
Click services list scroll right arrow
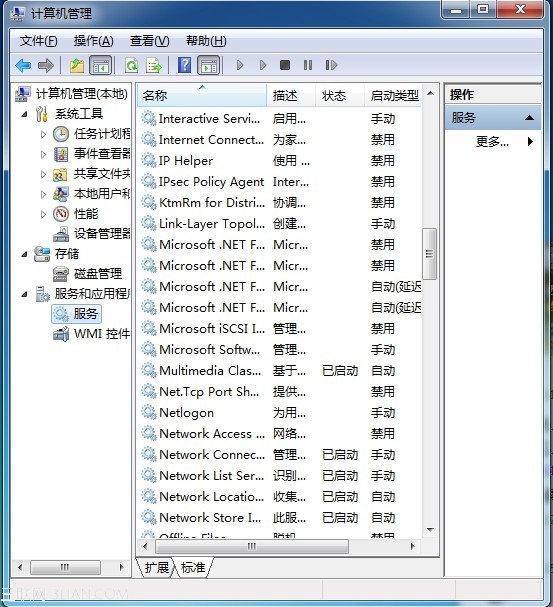413,546
